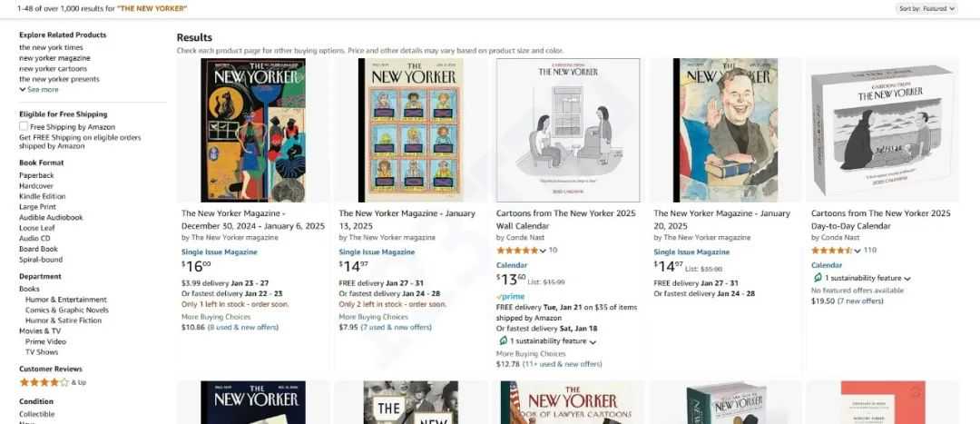Filter by the Hardcover book format
Image resolution: width=980 pixels, height=424 pixels.
(x=36, y=186)
